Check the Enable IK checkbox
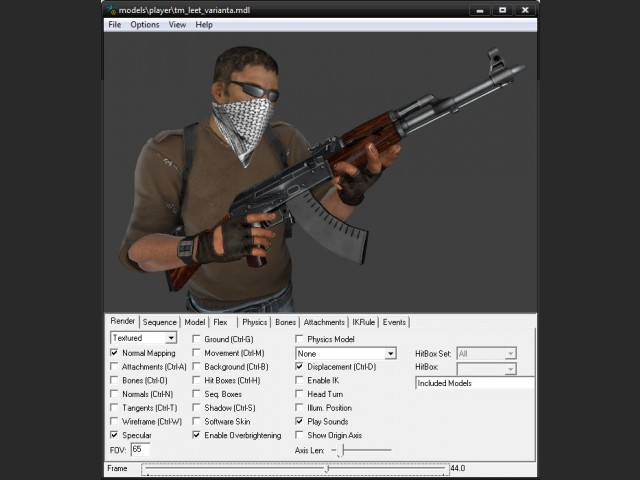This screenshot has width=640, height=480. 299,380
